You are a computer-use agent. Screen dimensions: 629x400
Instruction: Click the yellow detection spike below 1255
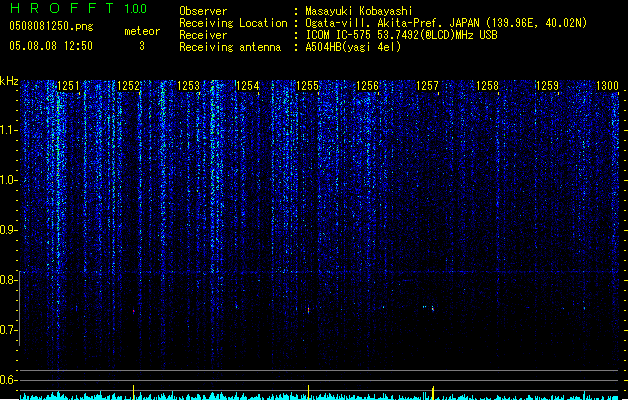click(308, 392)
